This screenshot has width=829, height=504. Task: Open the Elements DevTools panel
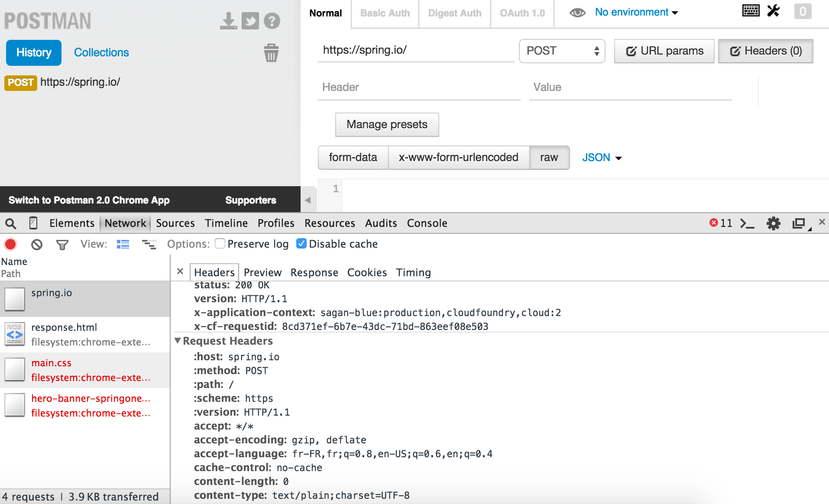(72, 223)
